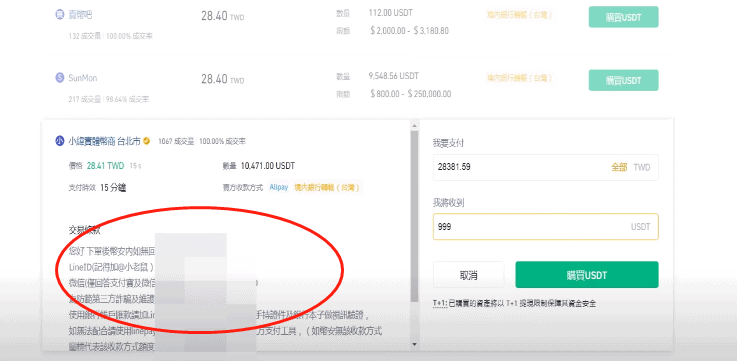The image size is (737, 361).
Task: Open the 小鐘賣賠幣商 台北市 merchant name
Action: tap(104, 141)
